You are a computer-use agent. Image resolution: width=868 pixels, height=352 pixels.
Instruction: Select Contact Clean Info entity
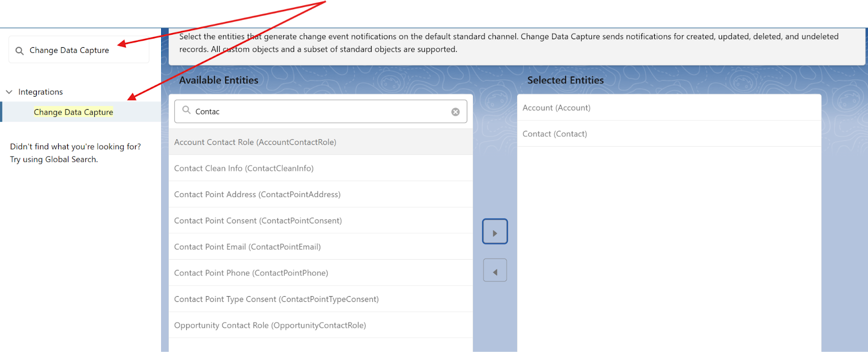(x=321, y=168)
